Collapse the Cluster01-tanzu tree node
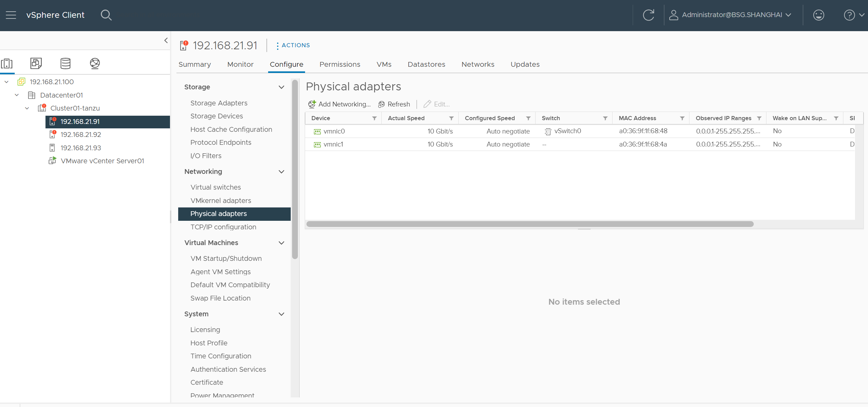 coord(27,108)
